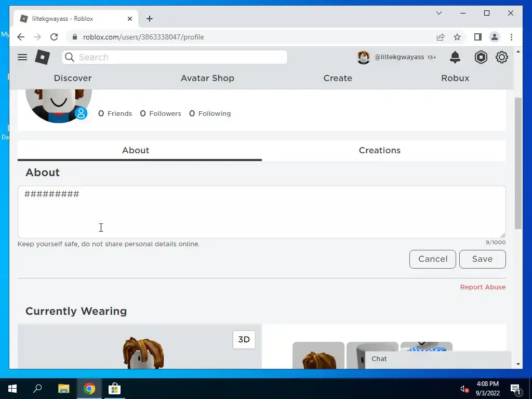Click the browser address bar URL
Screen dimensions: 532x399
(x=143, y=37)
